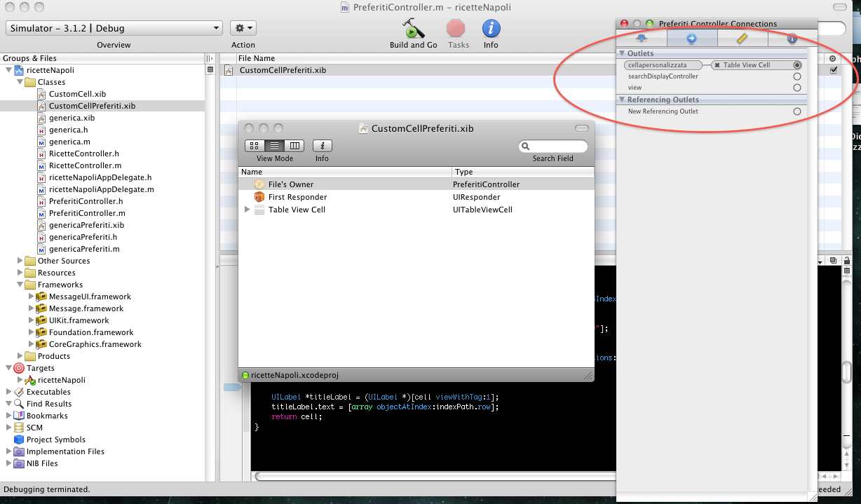Expand the Other Sources folder

(x=20, y=261)
